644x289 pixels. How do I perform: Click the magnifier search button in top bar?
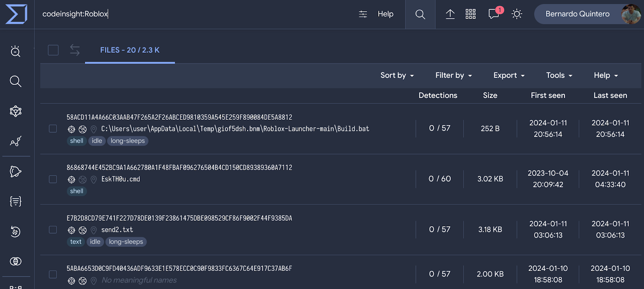point(420,14)
